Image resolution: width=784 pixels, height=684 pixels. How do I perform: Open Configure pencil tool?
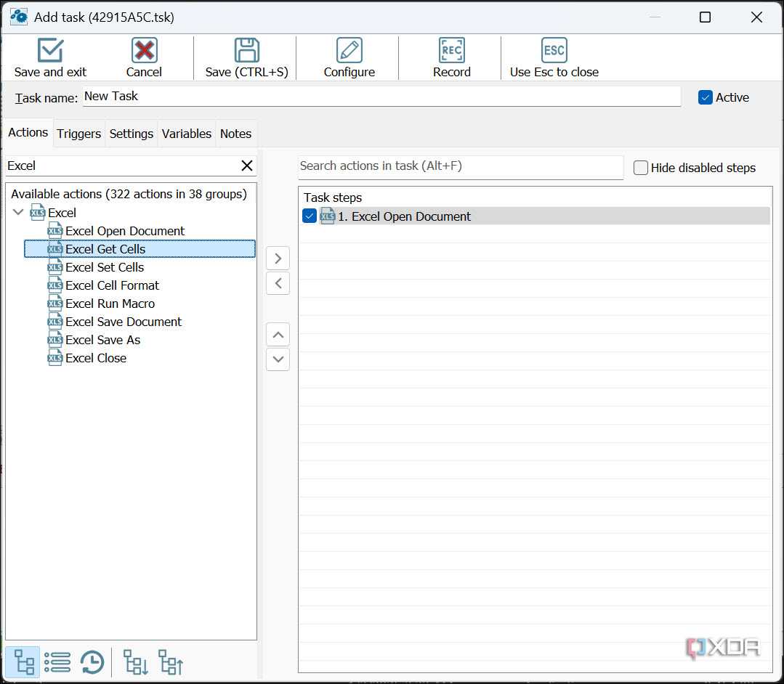(349, 50)
